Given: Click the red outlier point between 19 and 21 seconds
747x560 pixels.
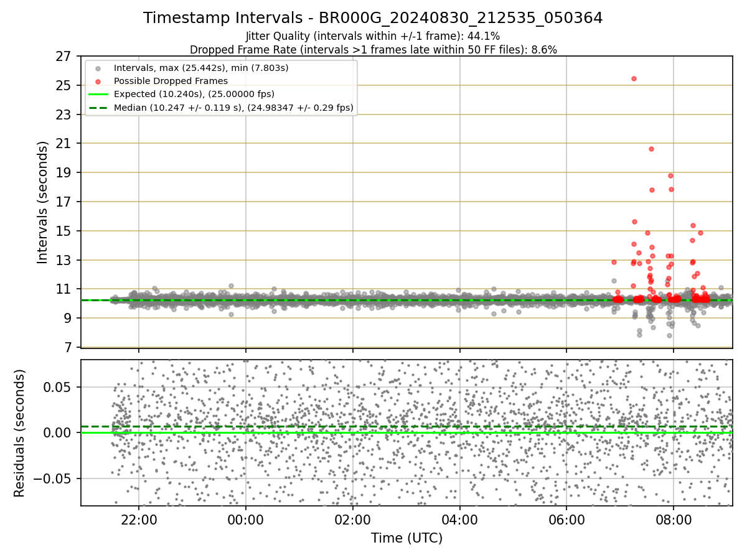Looking at the screenshot, I should tap(651, 149).
